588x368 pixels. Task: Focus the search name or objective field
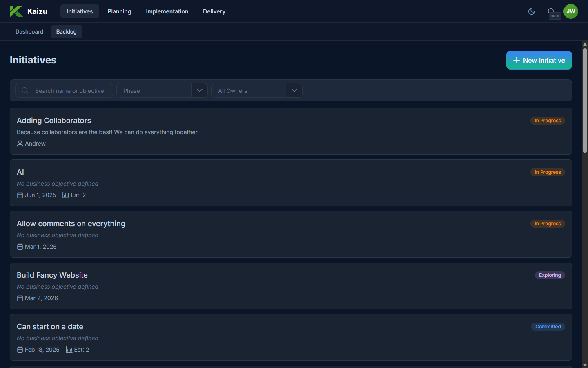[x=70, y=90]
